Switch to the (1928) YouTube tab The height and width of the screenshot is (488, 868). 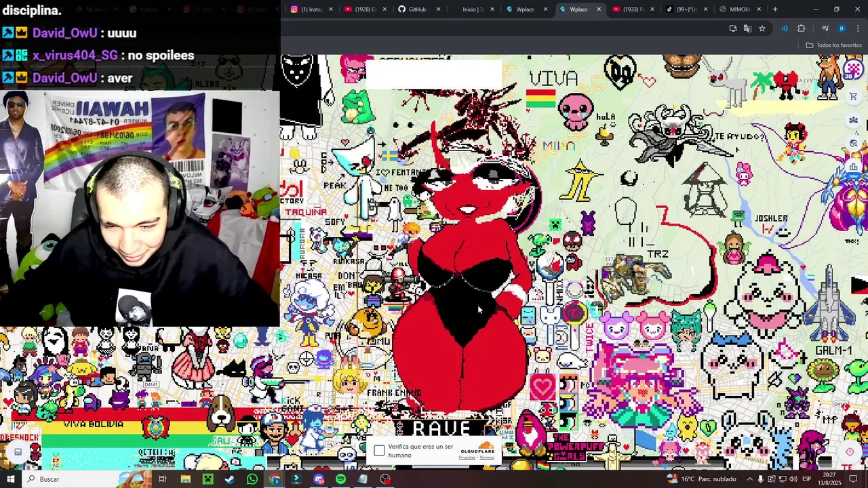tap(365, 9)
